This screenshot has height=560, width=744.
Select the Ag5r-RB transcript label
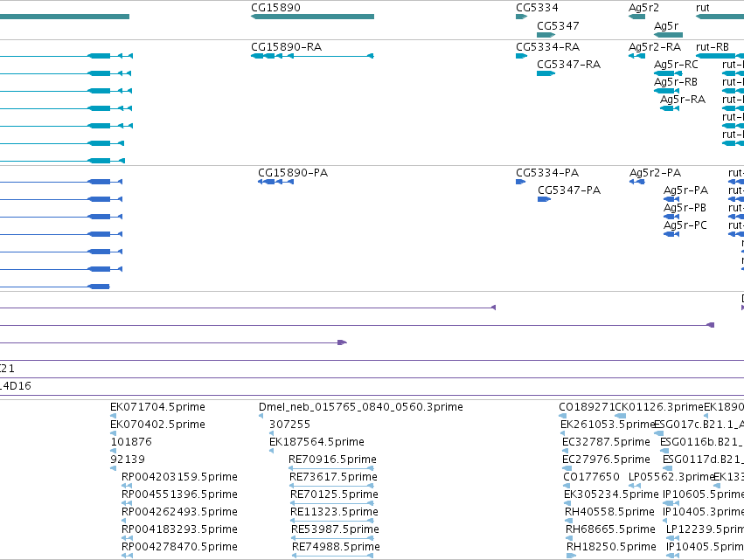676,82
